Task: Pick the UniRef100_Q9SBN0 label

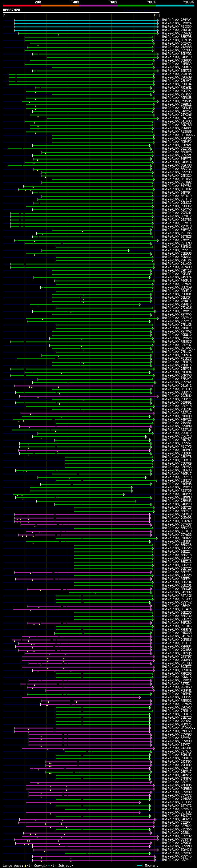Action: 176,396
